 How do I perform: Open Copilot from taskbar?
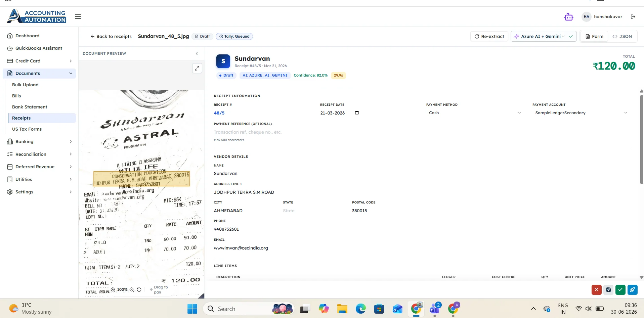click(x=324, y=309)
